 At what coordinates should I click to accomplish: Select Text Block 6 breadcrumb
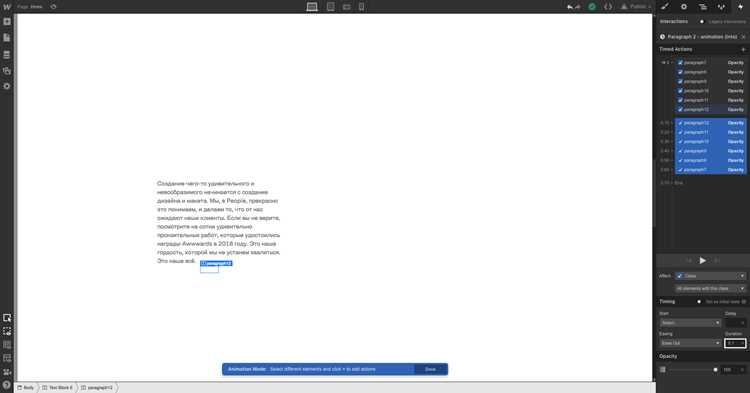tap(57, 388)
